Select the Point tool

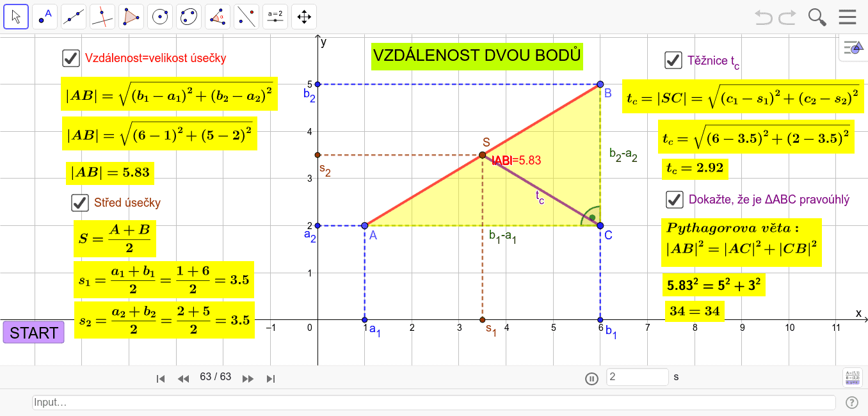(x=45, y=17)
